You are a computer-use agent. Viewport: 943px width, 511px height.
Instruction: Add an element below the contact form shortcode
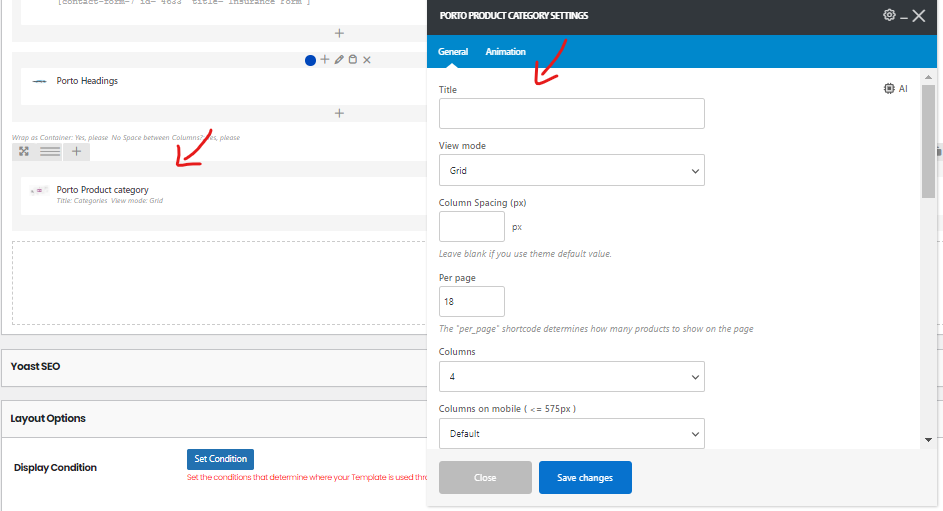click(x=339, y=33)
